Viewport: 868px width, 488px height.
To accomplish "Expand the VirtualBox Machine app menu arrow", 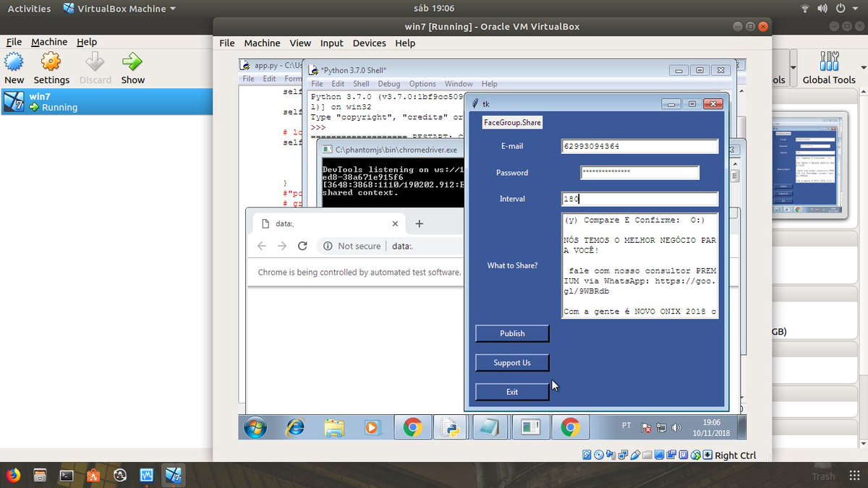I will (172, 9).
